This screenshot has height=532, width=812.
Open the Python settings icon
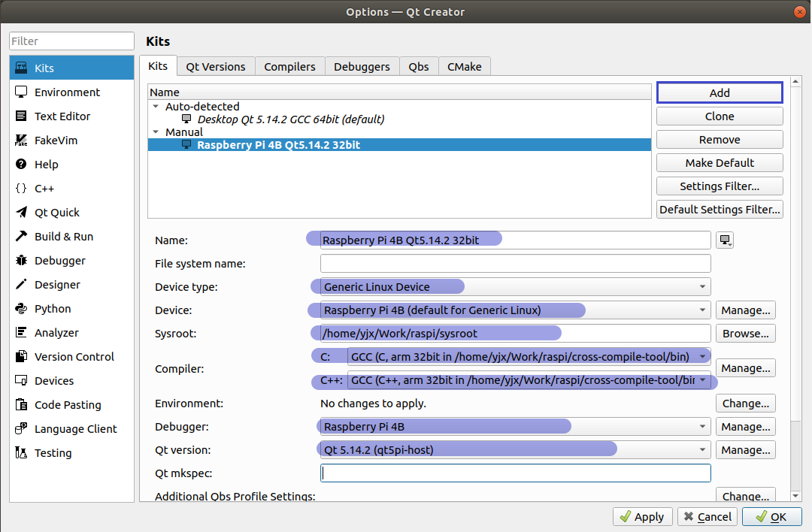point(21,308)
